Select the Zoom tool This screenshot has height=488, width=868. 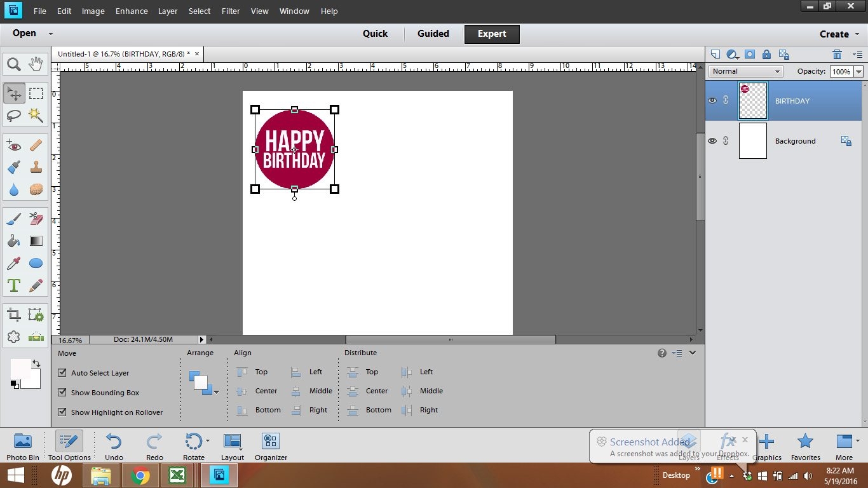pos(13,64)
